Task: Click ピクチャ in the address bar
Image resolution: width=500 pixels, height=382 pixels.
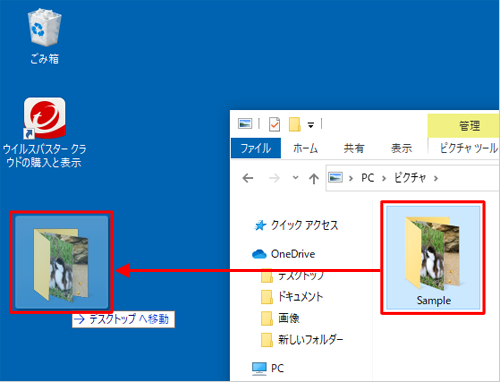Action: (410, 178)
